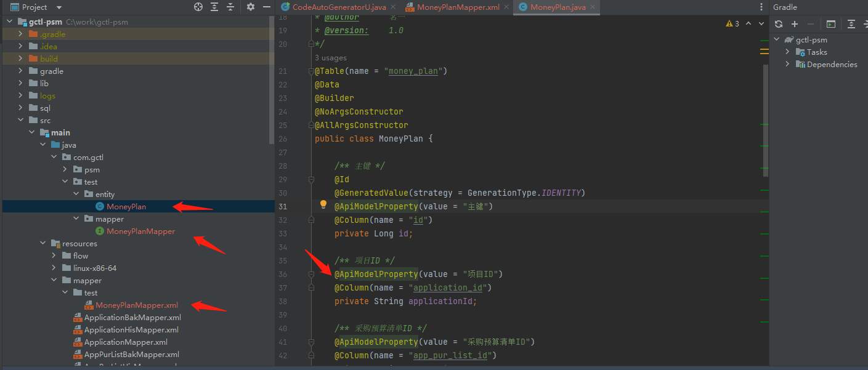Expand the build folder
Screen dimensions: 868x370
[x=21, y=59]
